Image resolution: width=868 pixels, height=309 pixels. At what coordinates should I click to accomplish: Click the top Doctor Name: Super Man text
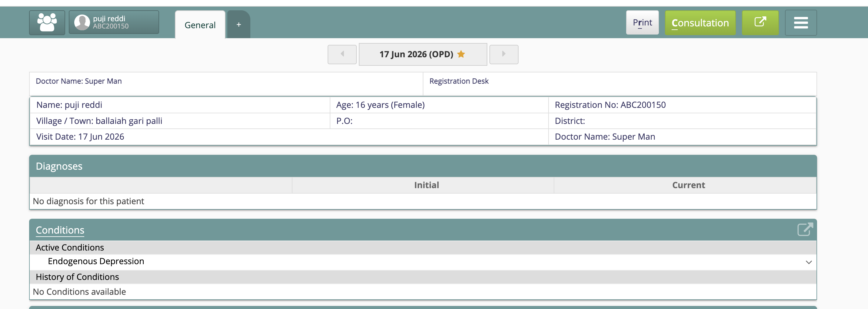78,81
